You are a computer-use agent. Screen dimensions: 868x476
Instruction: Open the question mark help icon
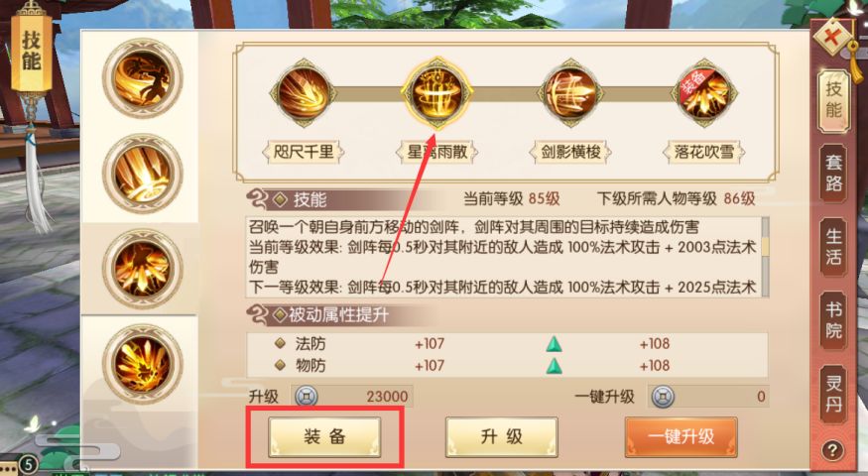[x=833, y=450]
